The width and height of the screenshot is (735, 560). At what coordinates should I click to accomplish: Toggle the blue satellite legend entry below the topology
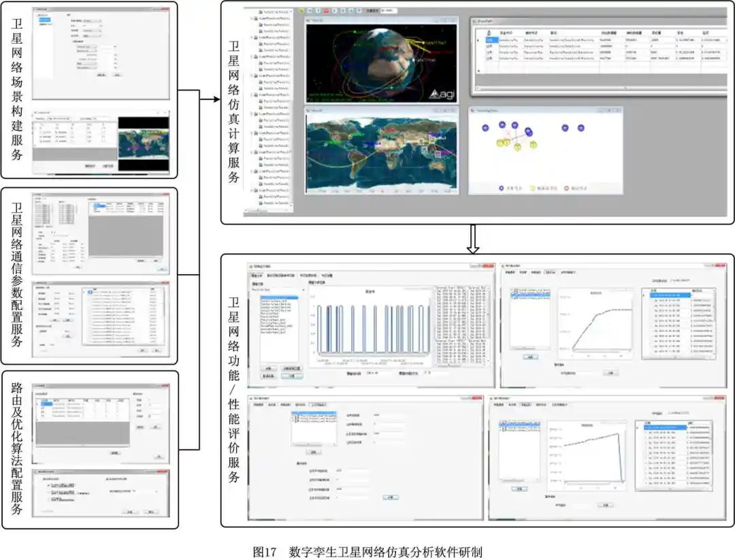coord(502,188)
